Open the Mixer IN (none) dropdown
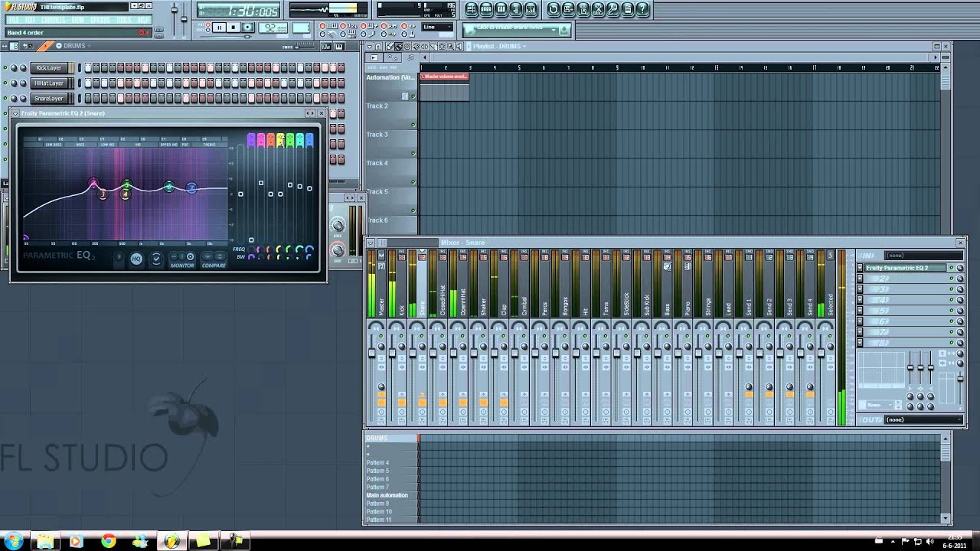This screenshot has height=551, width=980. tap(923, 256)
